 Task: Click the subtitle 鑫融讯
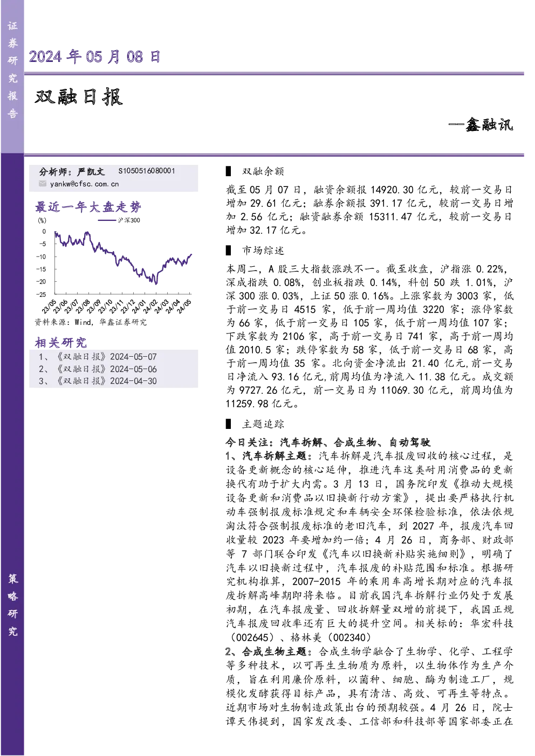tap(489, 125)
